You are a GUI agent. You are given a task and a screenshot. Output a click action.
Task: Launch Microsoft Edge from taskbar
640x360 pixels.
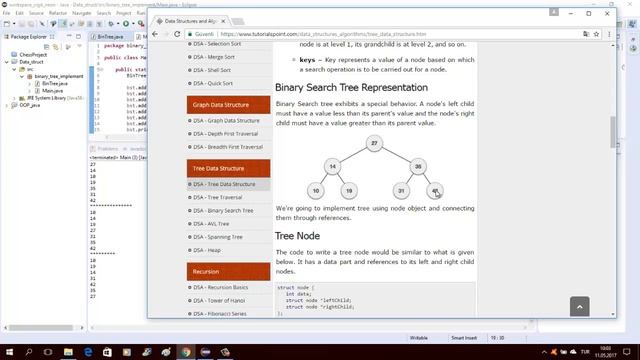pyautogui.click(x=88, y=352)
